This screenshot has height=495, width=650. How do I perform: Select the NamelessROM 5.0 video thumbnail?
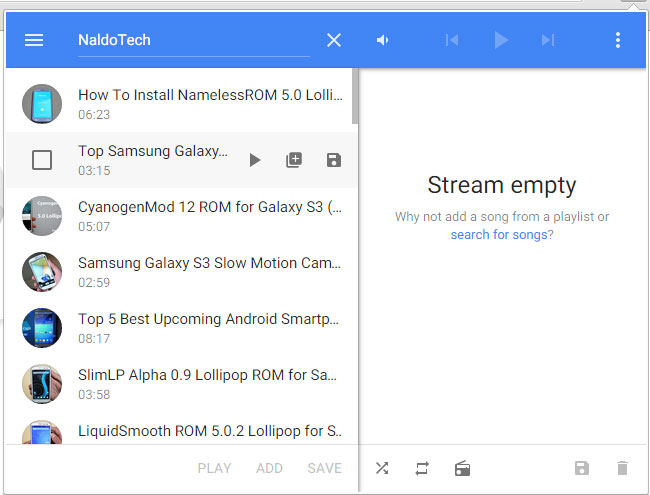click(42, 104)
